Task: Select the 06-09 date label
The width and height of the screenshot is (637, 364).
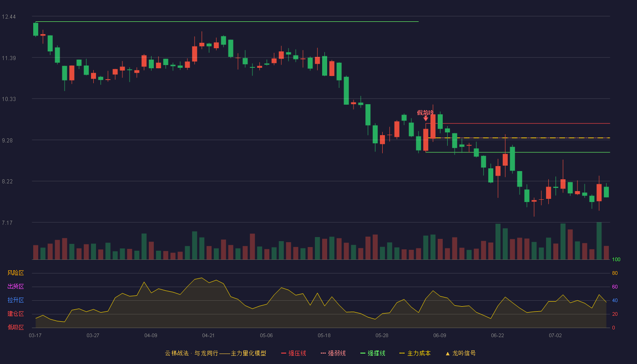Action: click(x=440, y=335)
